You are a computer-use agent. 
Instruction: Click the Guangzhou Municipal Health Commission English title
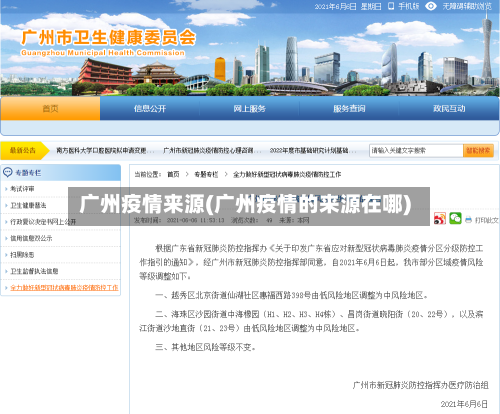pos(103,53)
